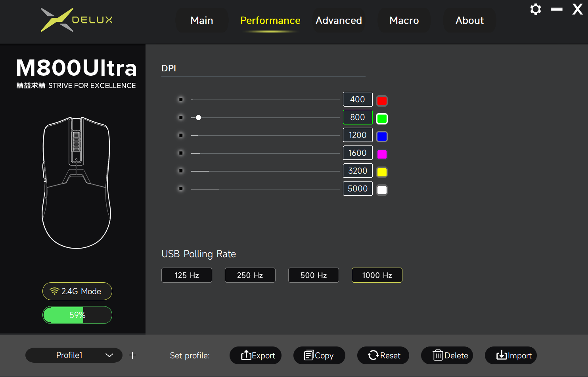This screenshot has width=588, height=377.
Task: Click the Delux logo
Action: 77,20
